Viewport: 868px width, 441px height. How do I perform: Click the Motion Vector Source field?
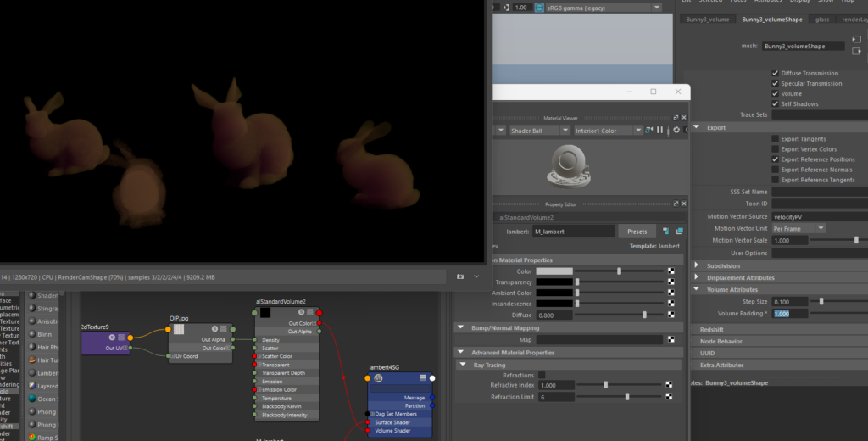[x=820, y=216]
